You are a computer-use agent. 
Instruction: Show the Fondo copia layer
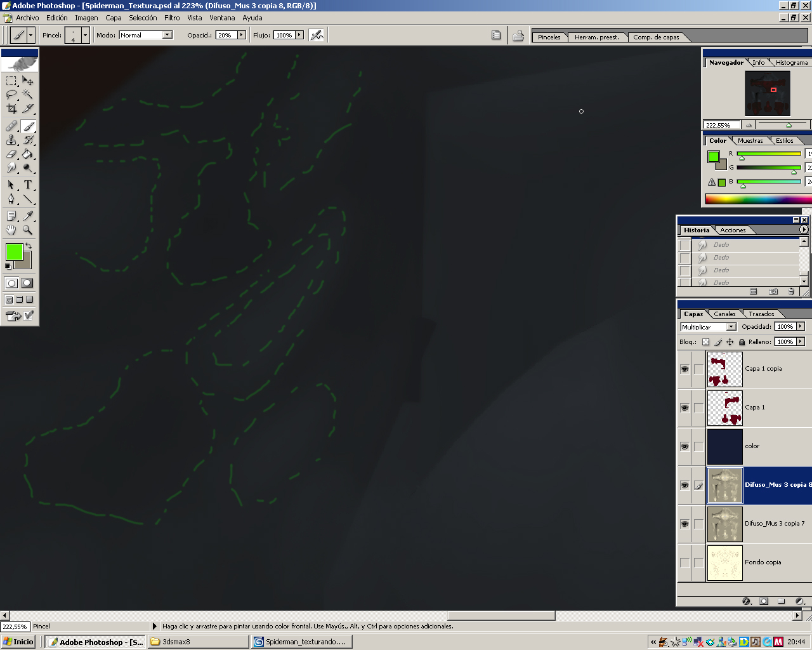[684, 562]
